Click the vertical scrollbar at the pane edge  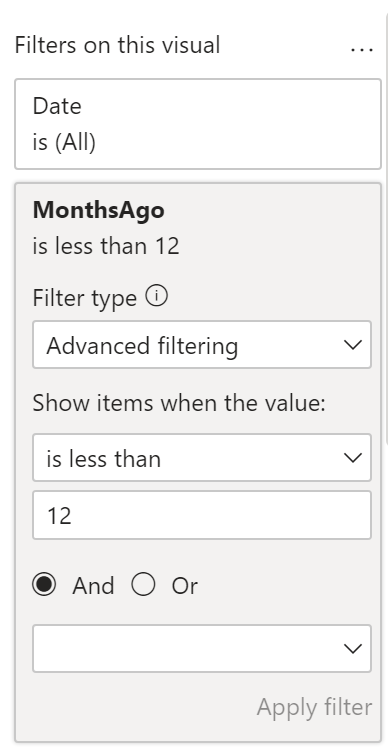[x=386, y=230]
